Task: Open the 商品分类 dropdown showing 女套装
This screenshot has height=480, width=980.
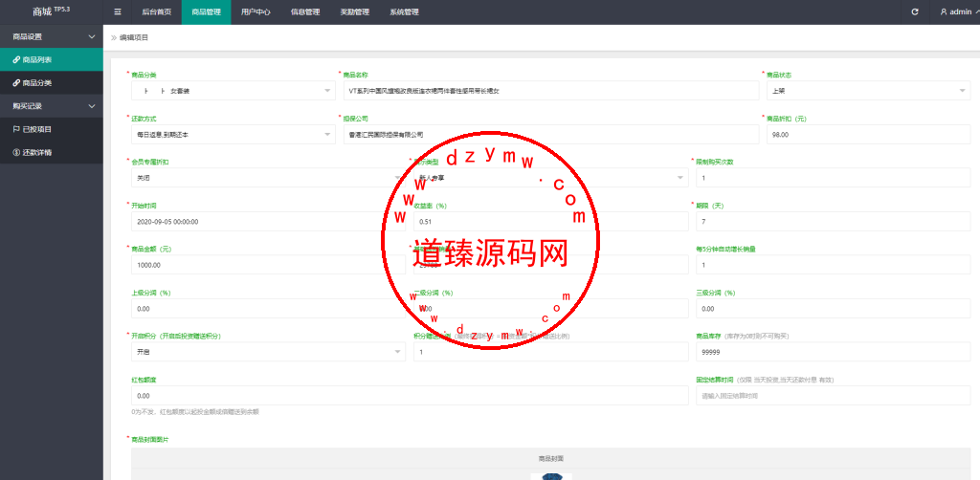Action: [x=234, y=91]
